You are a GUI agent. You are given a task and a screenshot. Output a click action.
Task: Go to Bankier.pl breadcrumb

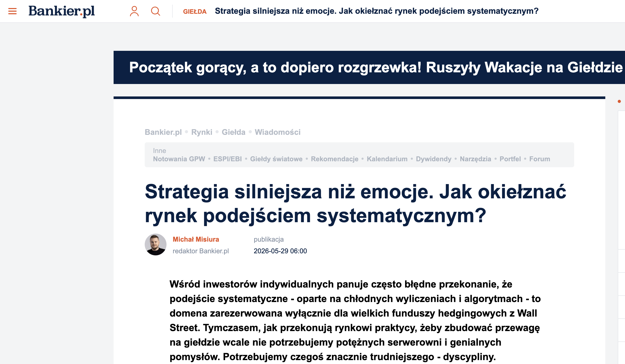pyautogui.click(x=163, y=132)
